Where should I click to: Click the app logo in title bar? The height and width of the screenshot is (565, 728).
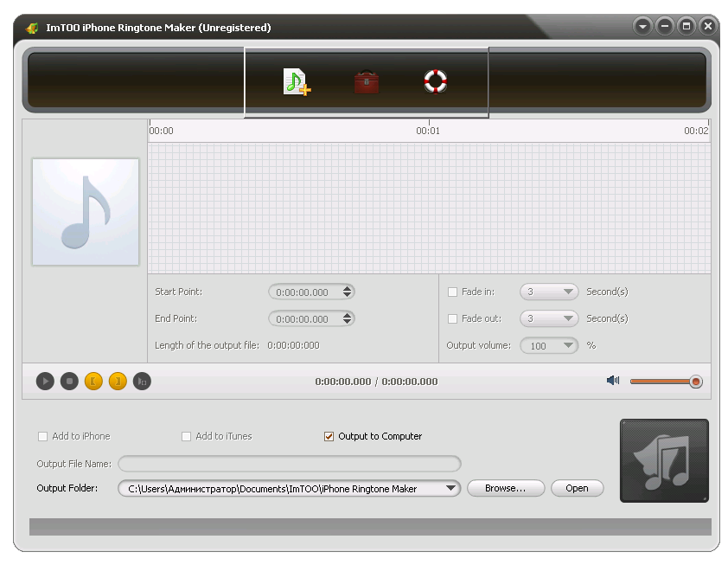(32, 28)
